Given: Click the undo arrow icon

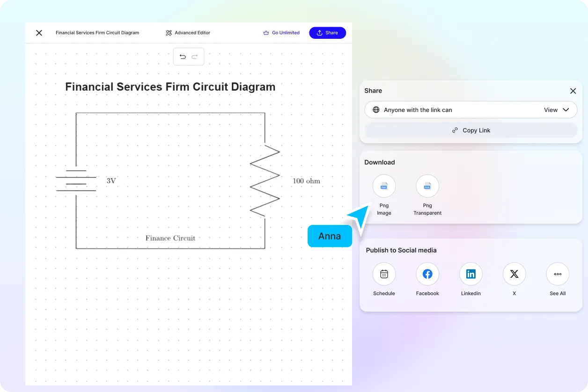Looking at the screenshot, I should (183, 57).
